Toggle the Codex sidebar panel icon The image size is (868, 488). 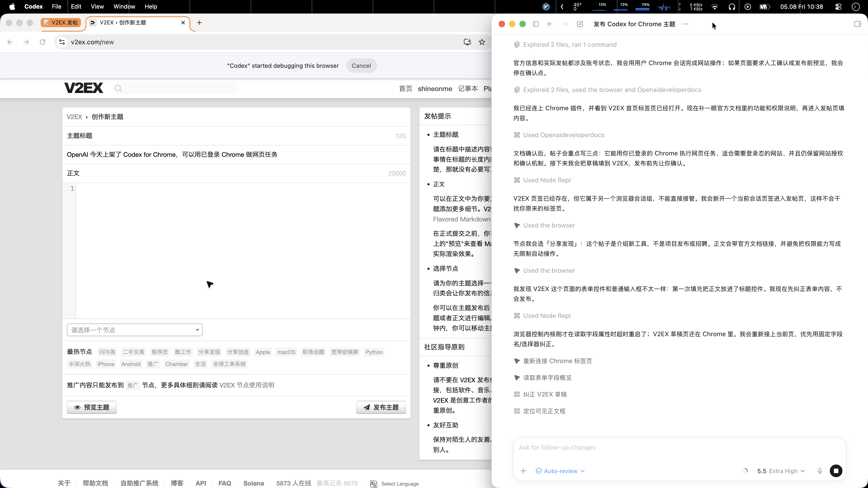coord(536,24)
